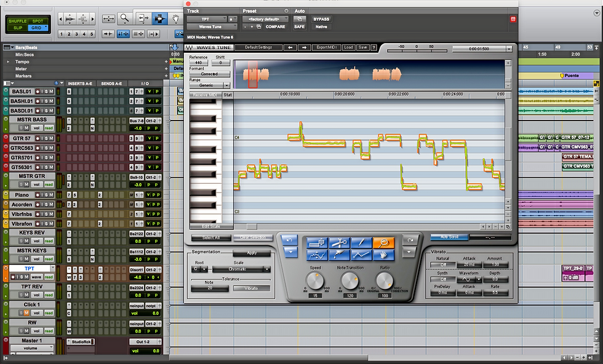Toggle Link Timeline and Edit Selection
603x364 pixels.
[123, 34]
